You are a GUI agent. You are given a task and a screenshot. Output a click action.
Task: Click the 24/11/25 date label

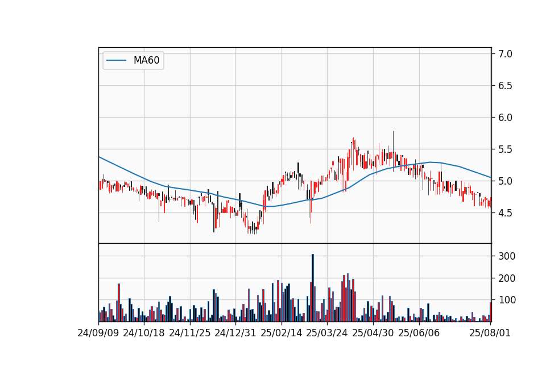pos(190,333)
